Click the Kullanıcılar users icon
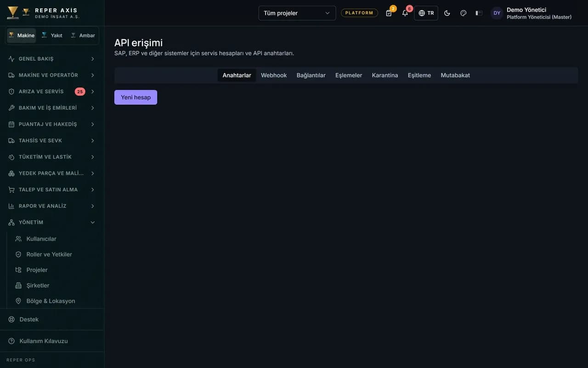588x368 pixels. [18, 239]
